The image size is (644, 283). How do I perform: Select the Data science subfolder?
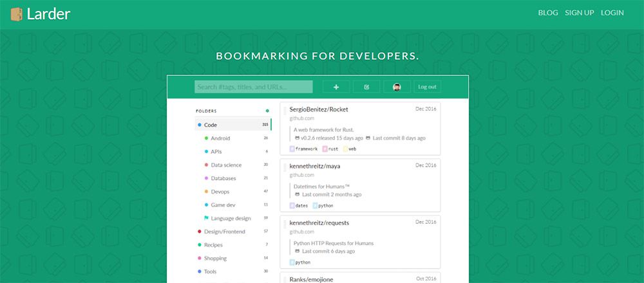[x=226, y=165]
